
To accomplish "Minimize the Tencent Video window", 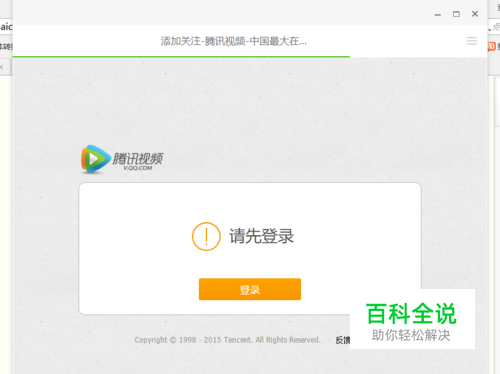I will click(x=438, y=15).
